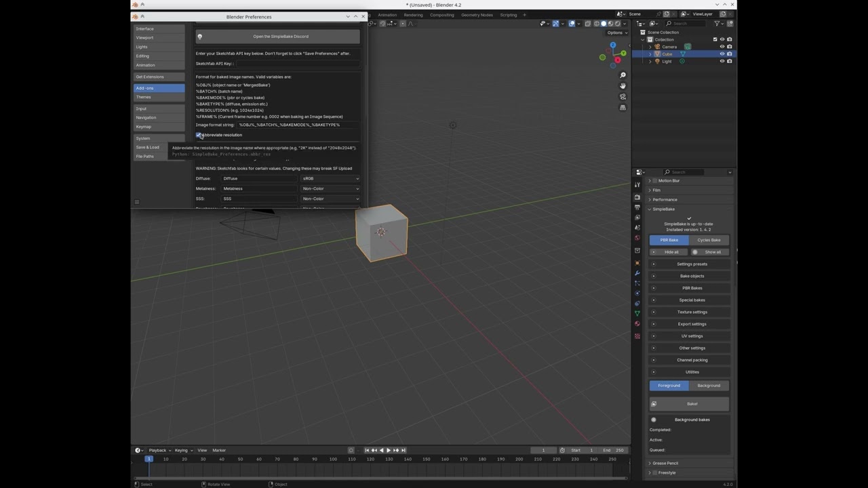Collapse the SimpleBake panel

tap(650, 209)
